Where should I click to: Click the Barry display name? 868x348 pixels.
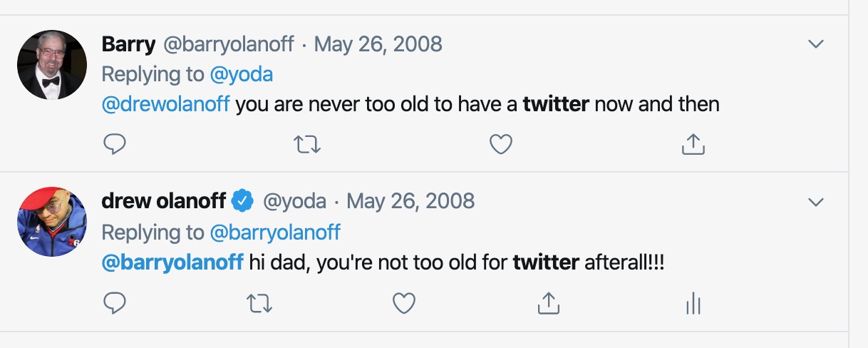point(128,44)
